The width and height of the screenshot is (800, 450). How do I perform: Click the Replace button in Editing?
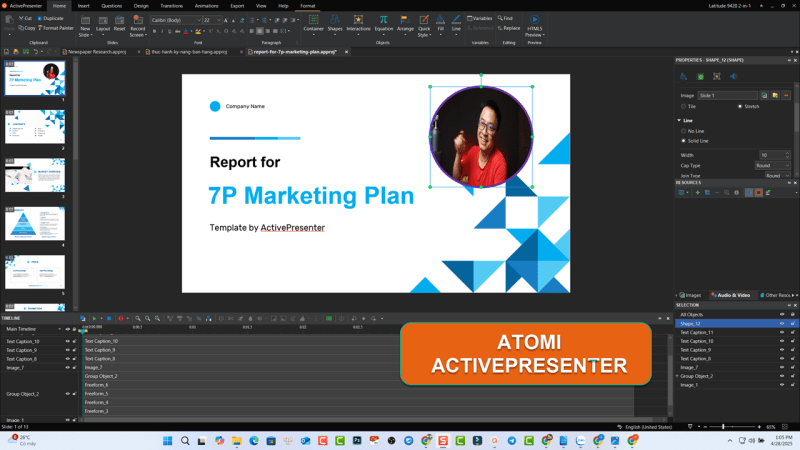point(508,28)
